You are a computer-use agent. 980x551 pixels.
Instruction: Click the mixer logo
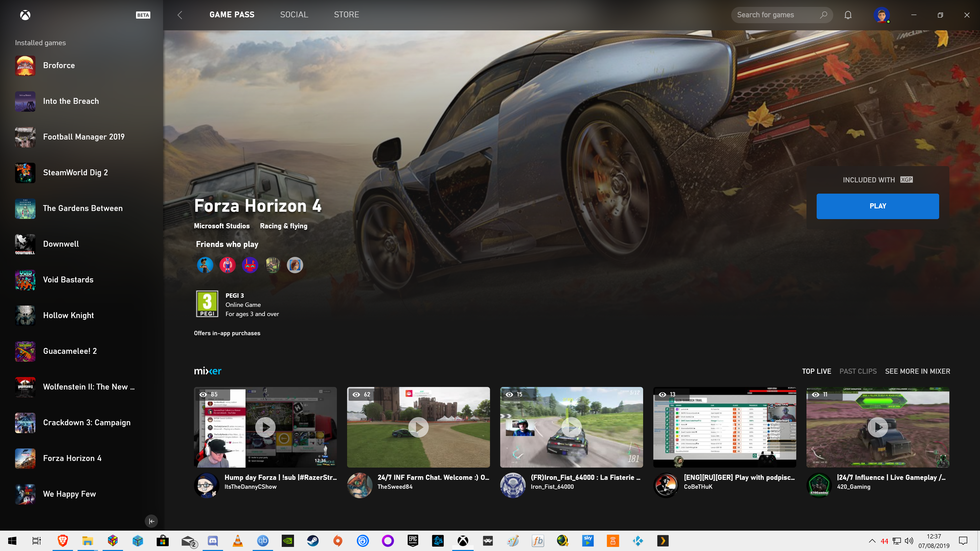point(208,371)
